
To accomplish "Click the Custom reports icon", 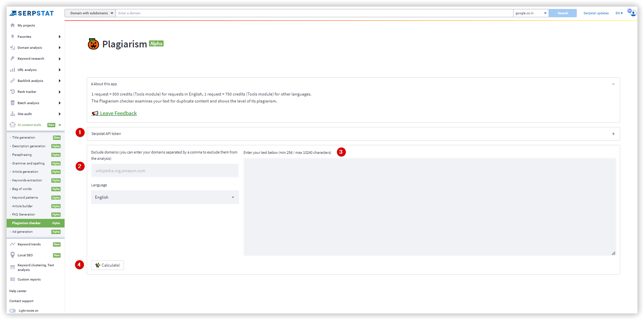I will (x=13, y=279).
